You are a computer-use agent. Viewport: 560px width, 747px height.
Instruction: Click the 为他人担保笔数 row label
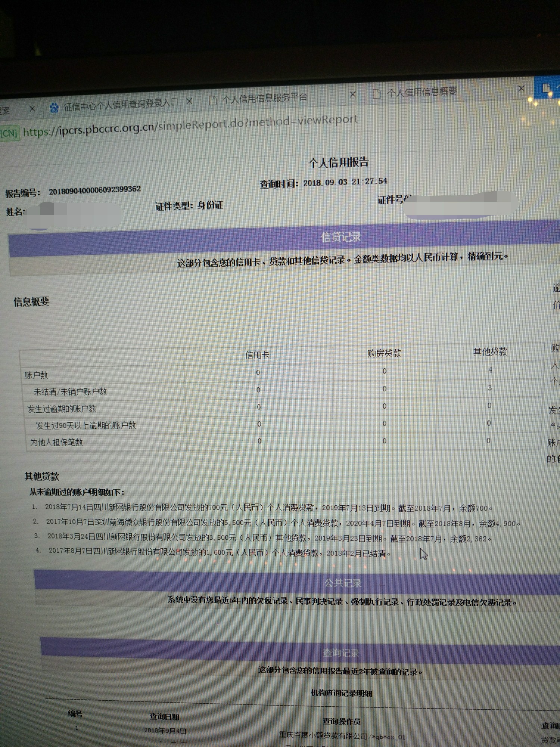coord(56,443)
